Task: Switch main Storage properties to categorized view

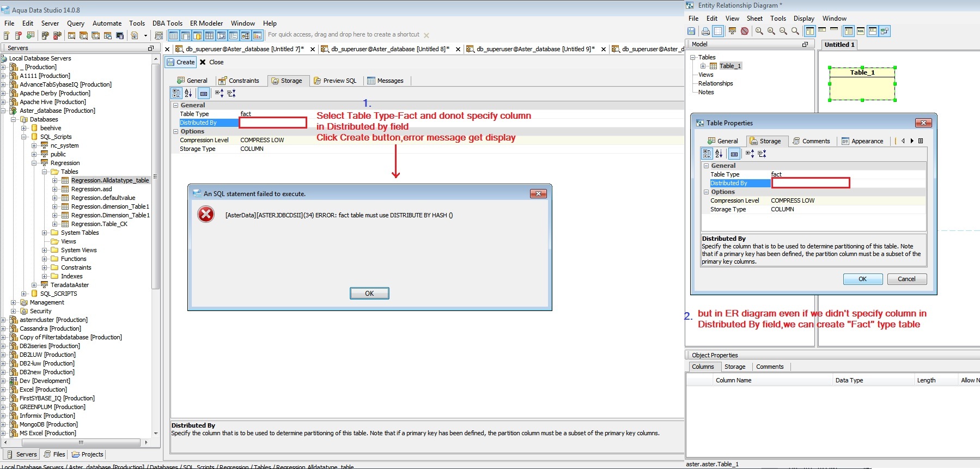Action: coord(176,93)
